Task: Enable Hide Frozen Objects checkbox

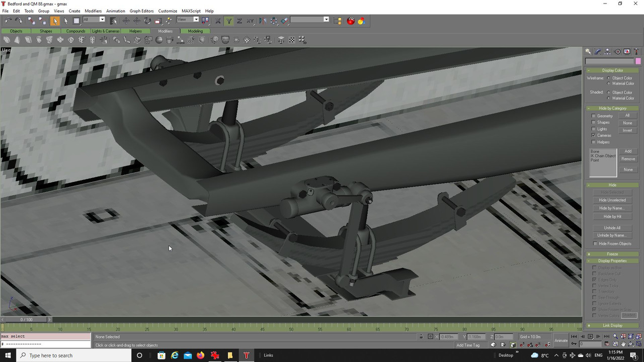Action: [x=596, y=244]
